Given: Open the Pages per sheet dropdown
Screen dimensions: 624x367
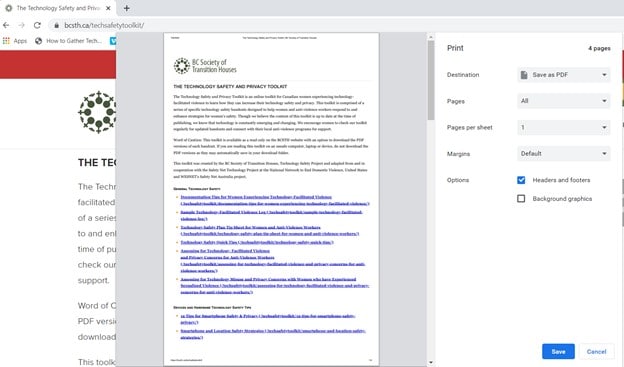Looking at the screenshot, I should (564, 127).
